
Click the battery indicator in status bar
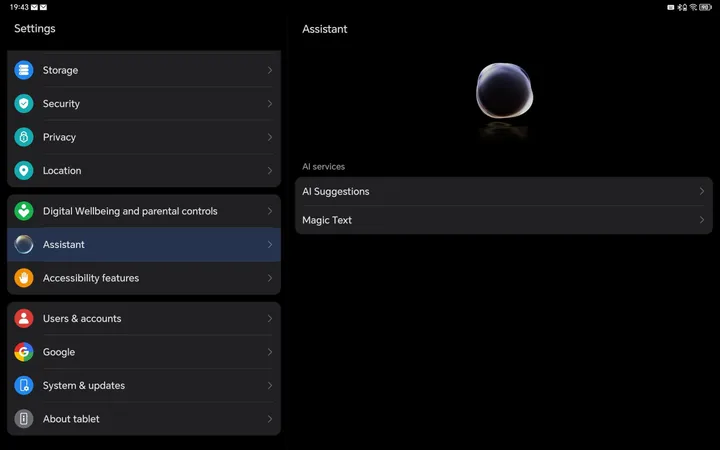(x=708, y=7)
